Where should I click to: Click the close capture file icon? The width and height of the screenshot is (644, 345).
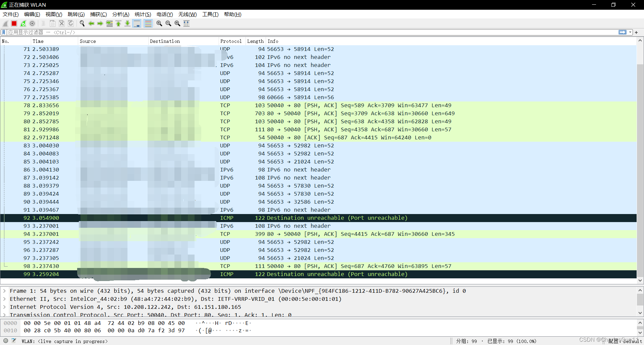point(62,23)
